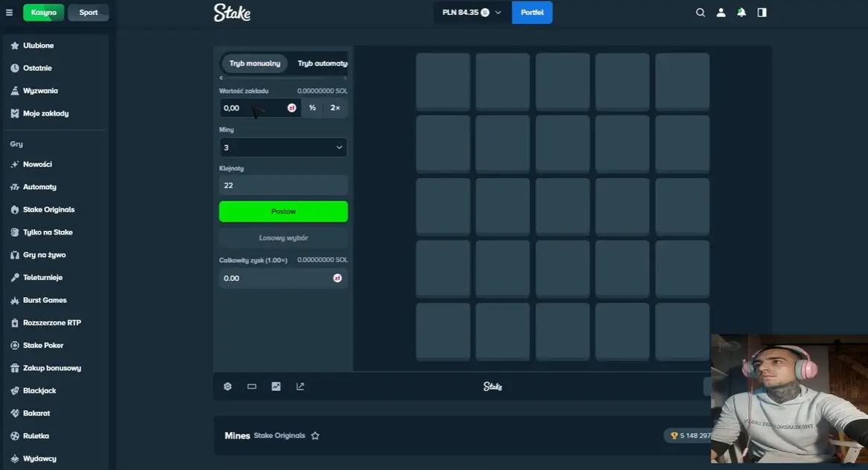This screenshot has height=470, width=868.
Task: Click the mode tabs left scroll arrow
Action: click(221, 78)
